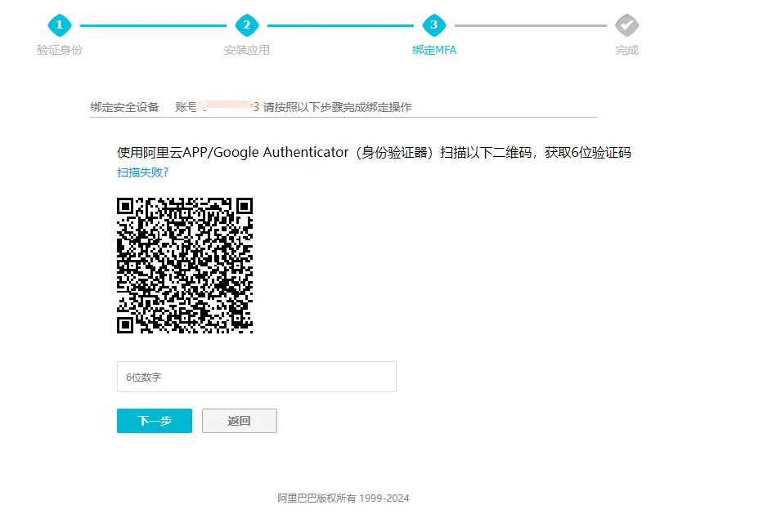Click the step 1 diamond icon
The width and height of the screenshot is (781, 532).
(59, 25)
